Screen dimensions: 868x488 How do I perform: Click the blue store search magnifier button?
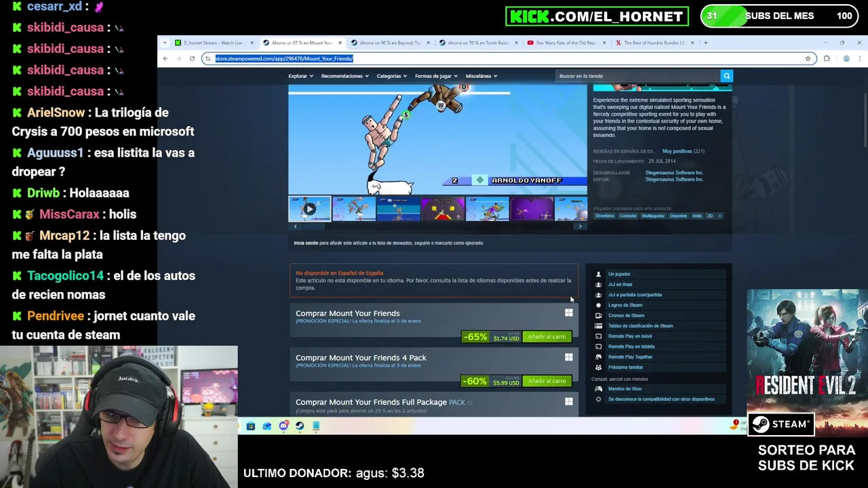pos(726,76)
